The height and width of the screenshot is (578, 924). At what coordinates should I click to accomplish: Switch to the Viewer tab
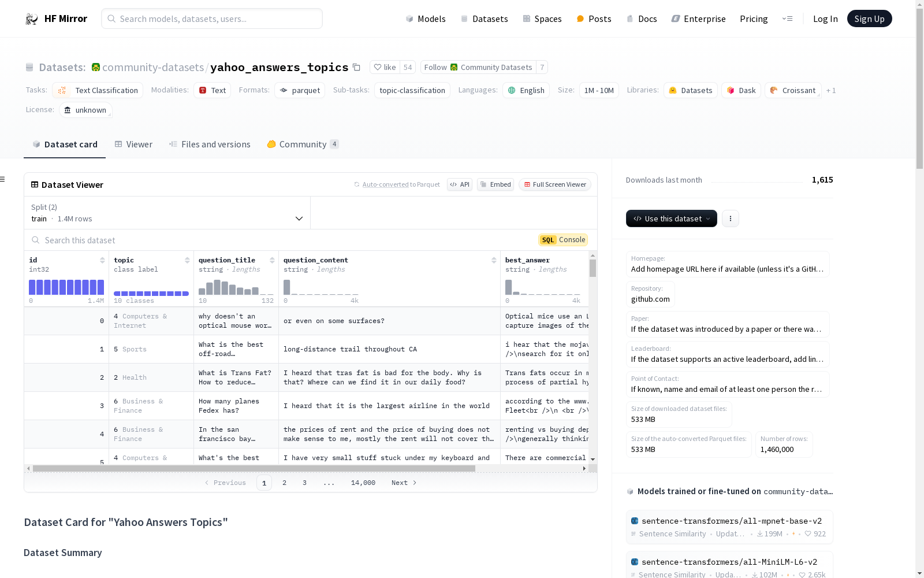pos(133,144)
